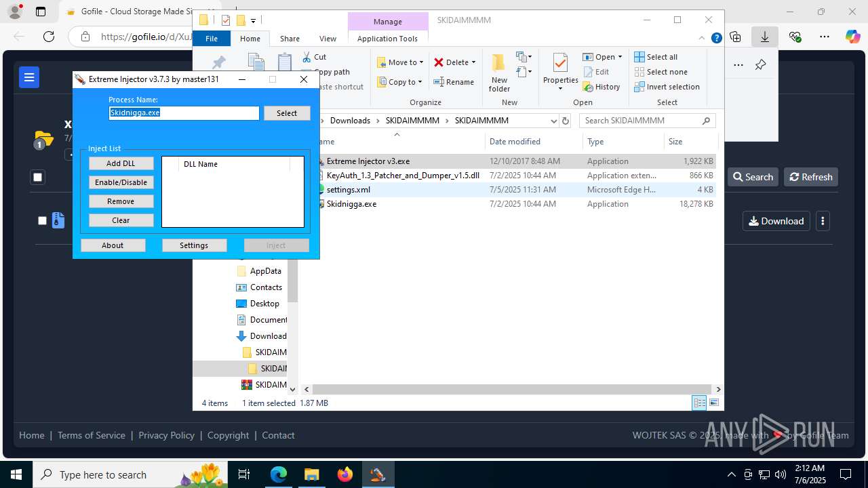Click Invert selection in ribbon

(x=667, y=87)
